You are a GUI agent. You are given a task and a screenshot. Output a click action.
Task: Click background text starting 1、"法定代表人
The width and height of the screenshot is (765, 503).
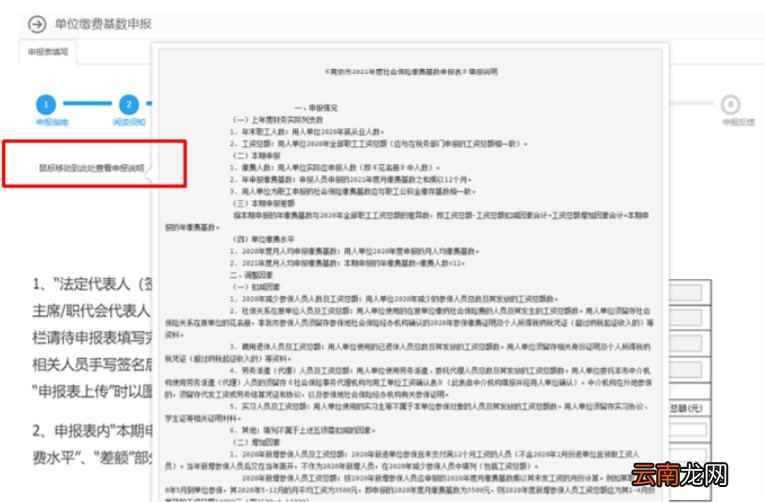point(92,284)
